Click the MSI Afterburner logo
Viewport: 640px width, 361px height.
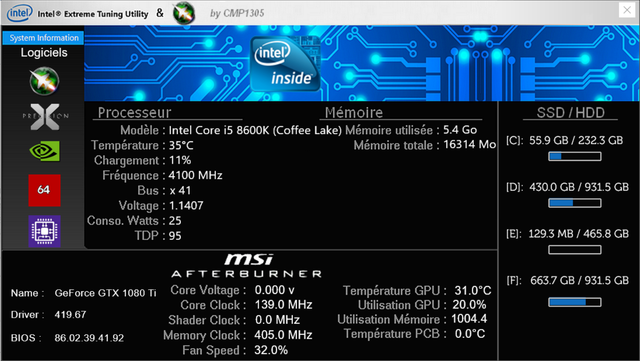point(247,266)
